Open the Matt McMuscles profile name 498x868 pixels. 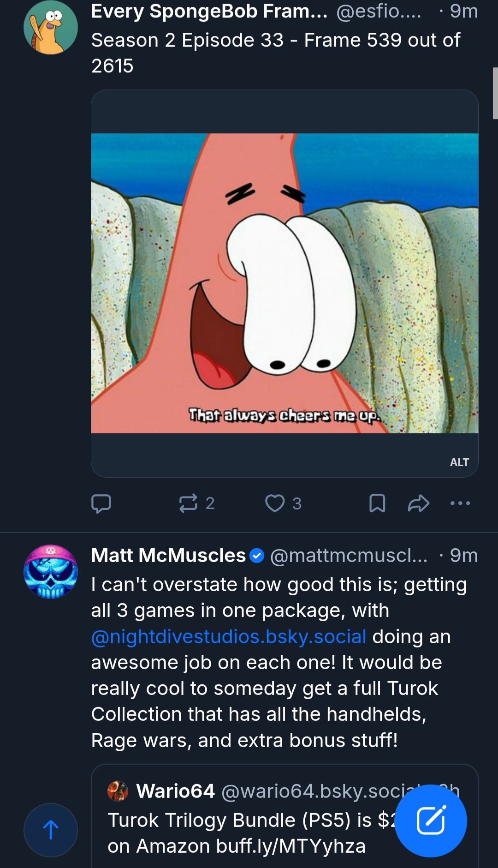pyautogui.click(x=168, y=556)
